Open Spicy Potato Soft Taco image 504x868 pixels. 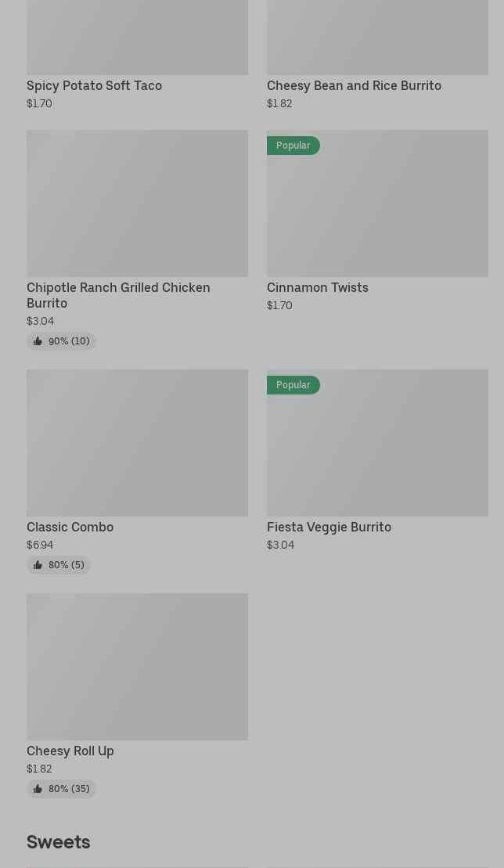137,38
